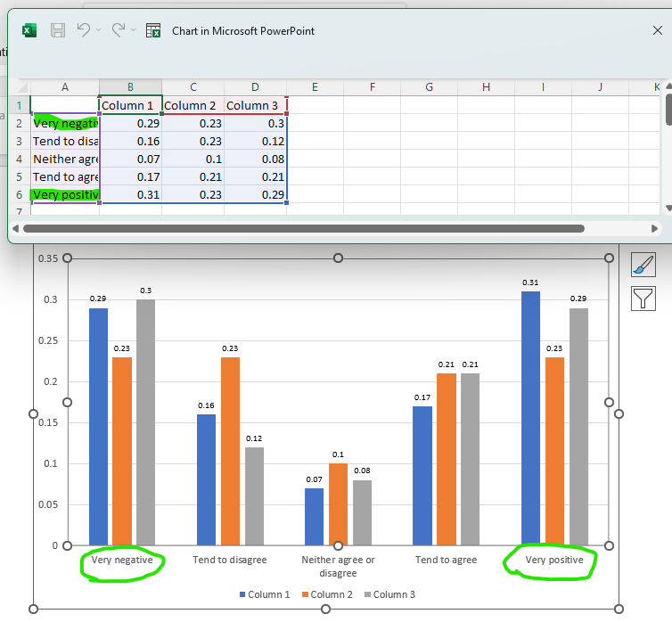The image size is (672, 622).
Task: Open Chart Filters funnel button
Action: [643, 298]
